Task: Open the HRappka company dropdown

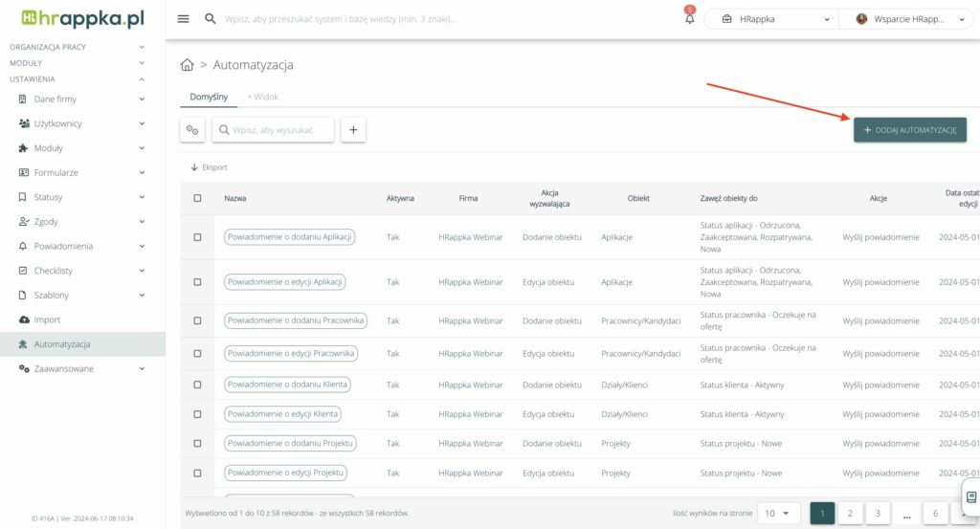Action: click(x=770, y=19)
